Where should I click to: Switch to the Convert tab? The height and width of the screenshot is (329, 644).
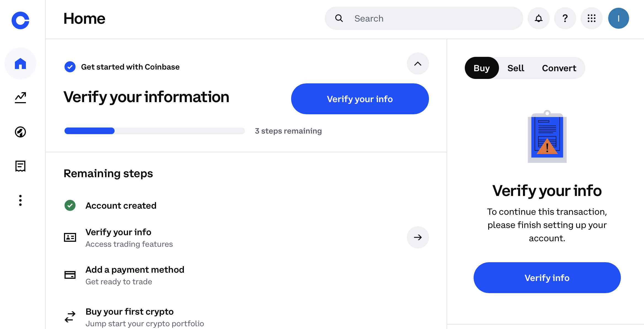[x=559, y=68]
